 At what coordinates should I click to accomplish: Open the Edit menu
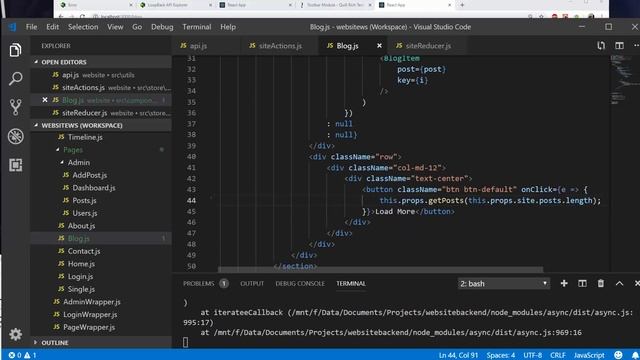pos(52,27)
